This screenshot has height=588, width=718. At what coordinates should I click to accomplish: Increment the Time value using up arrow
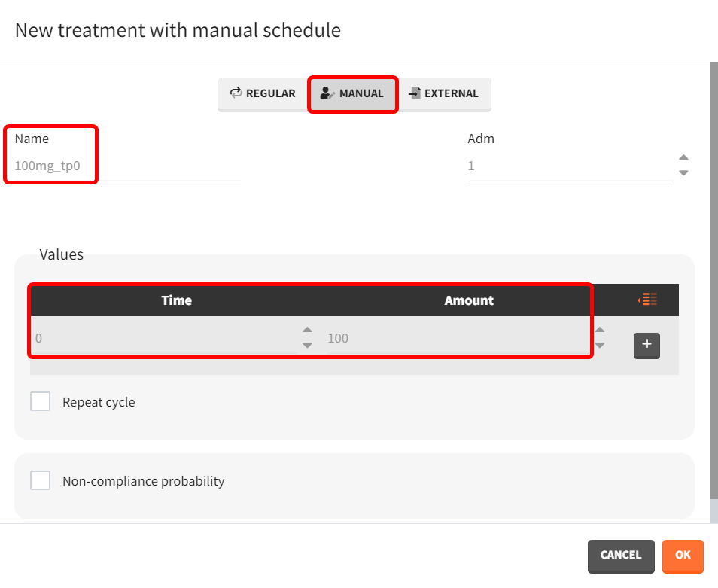pos(307,331)
